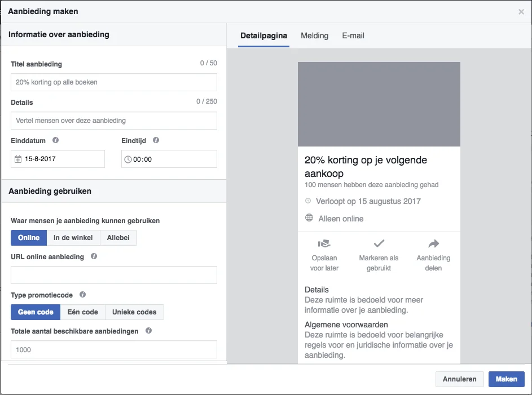Click the info icon beside Eindtijd

(156, 140)
